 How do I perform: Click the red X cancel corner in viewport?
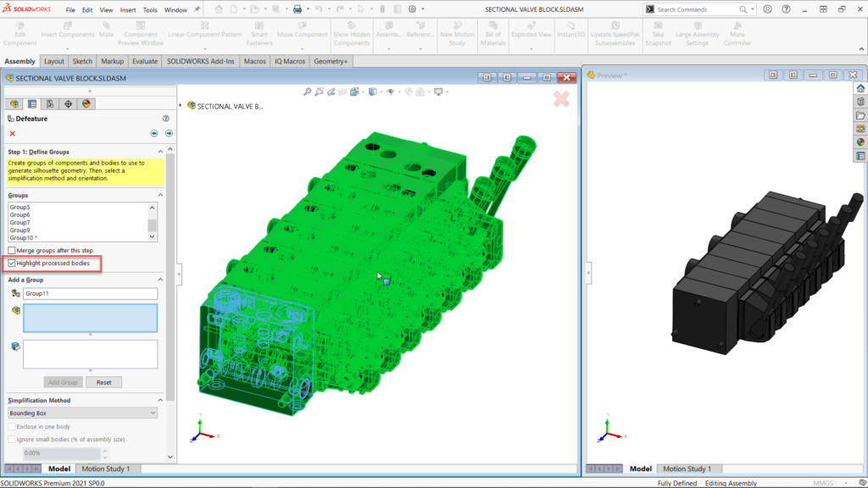point(561,99)
